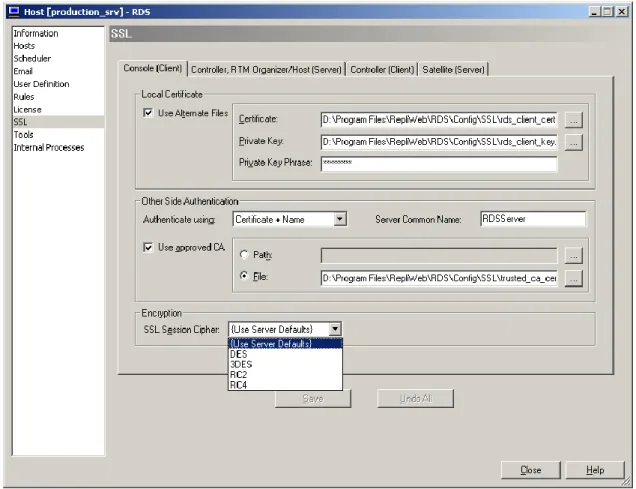Click the Private Key Phrase field
The width and height of the screenshot is (636, 489).
[x=439, y=164]
